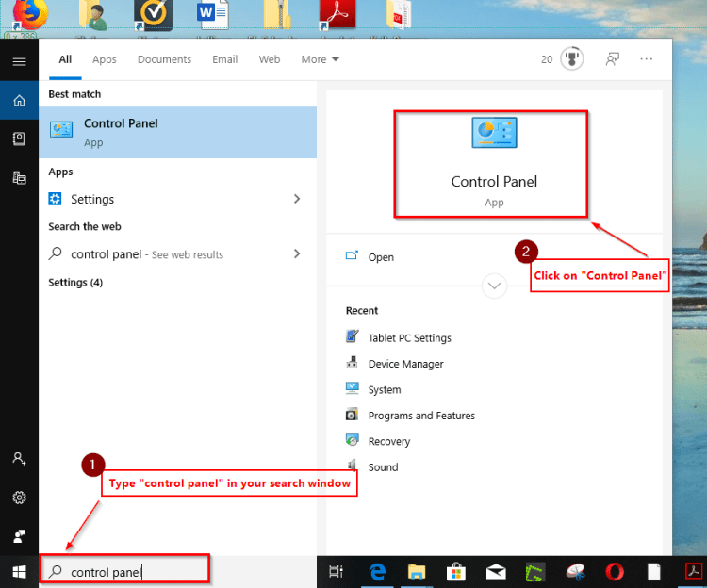The width and height of the screenshot is (707, 588).
Task: Select the Home icon in left sidebar
Action: (x=19, y=100)
